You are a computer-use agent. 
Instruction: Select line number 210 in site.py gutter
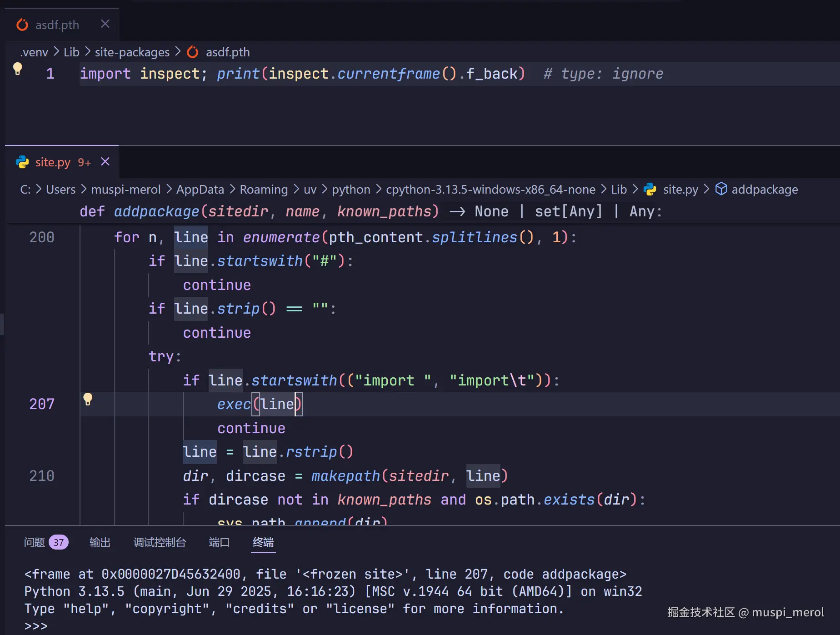pyautogui.click(x=42, y=476)
